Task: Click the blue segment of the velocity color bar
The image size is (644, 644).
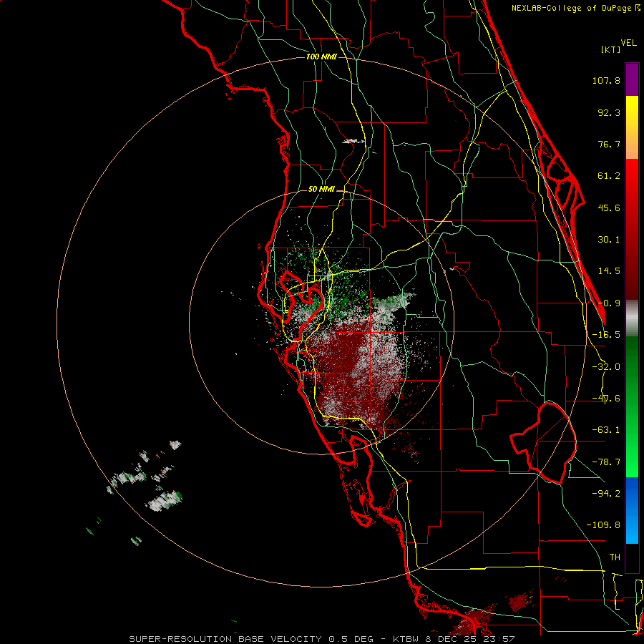Action: [x=632, y=510]
